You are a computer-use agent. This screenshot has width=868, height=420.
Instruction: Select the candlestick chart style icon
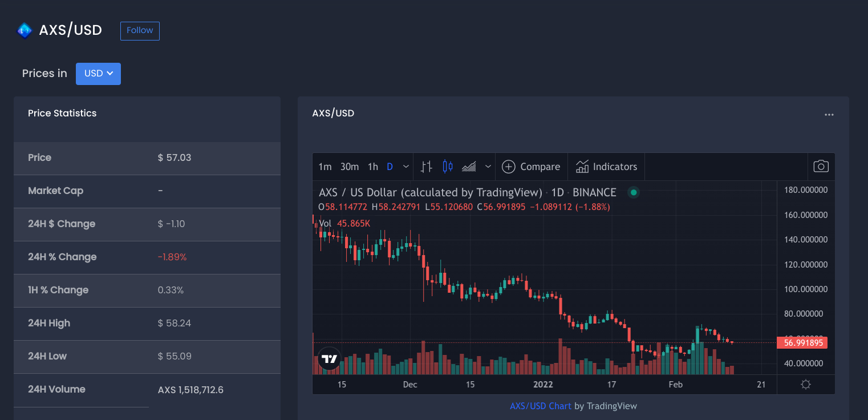tap(448, 167)
